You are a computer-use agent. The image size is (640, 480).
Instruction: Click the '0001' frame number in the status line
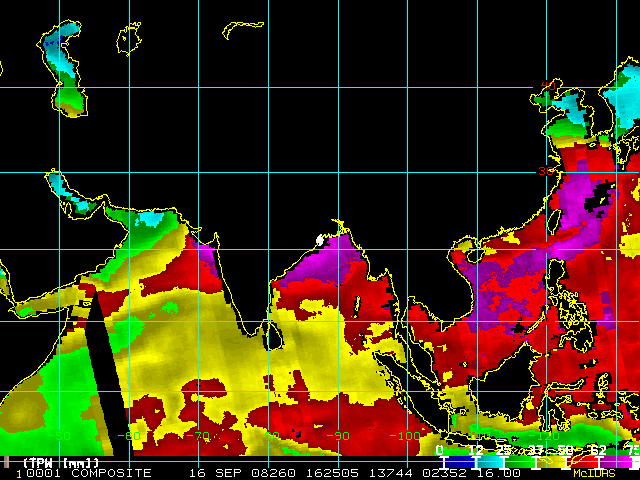click(43, 473)
